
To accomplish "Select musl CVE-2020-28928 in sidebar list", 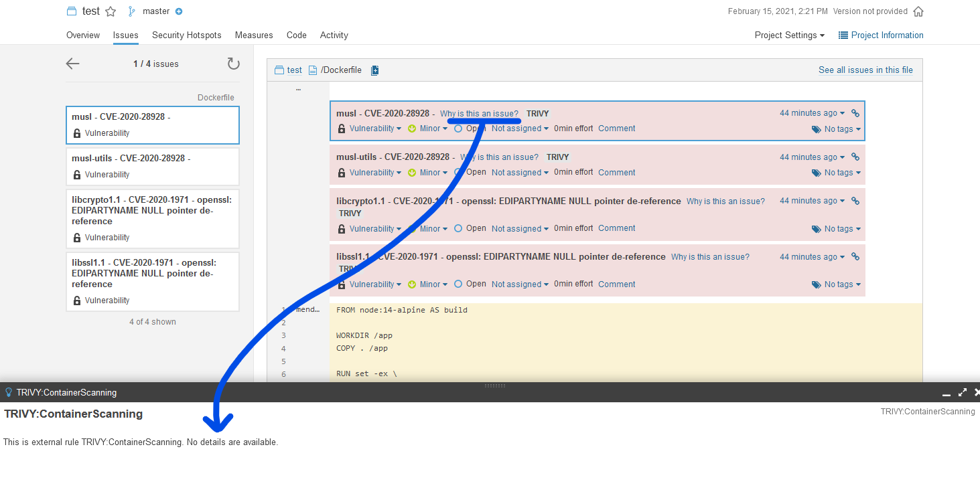I will click(x=153, y=125).
